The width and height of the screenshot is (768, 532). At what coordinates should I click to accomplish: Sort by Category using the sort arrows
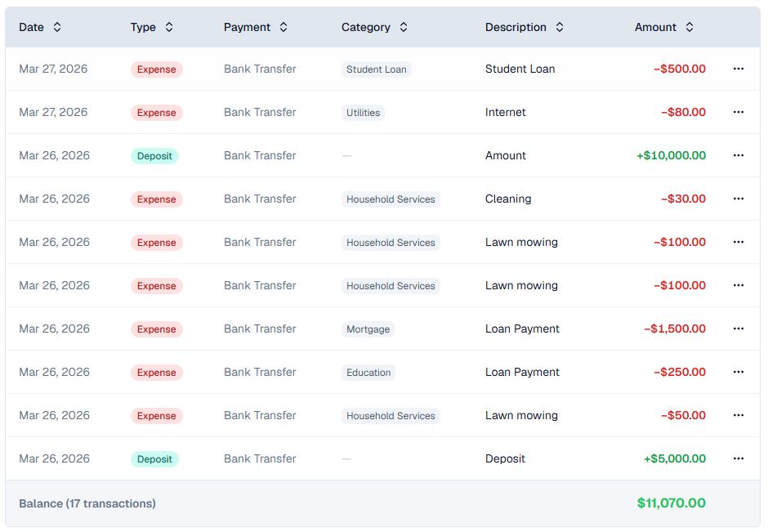[x=403, y=27]
